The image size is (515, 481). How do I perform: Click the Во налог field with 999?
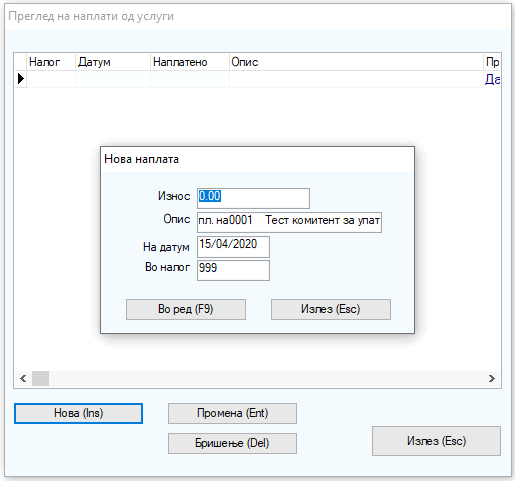pos(233,270)
